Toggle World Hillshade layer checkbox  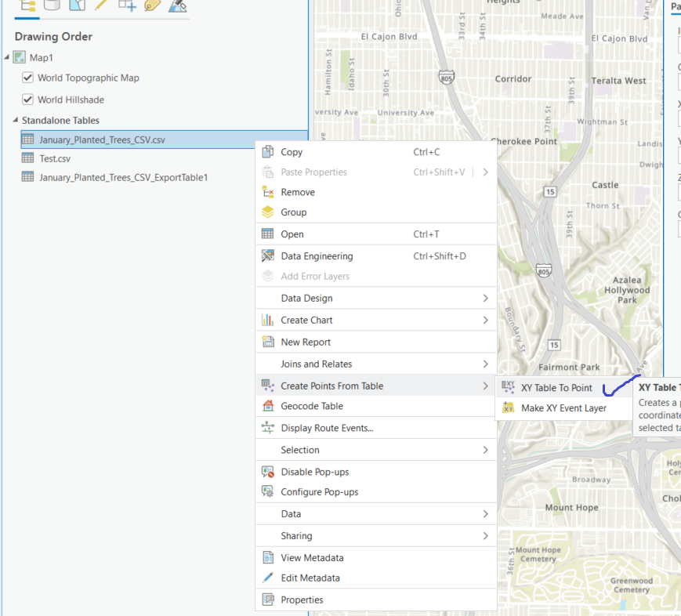pyautogui.click(x=27, y=100)
